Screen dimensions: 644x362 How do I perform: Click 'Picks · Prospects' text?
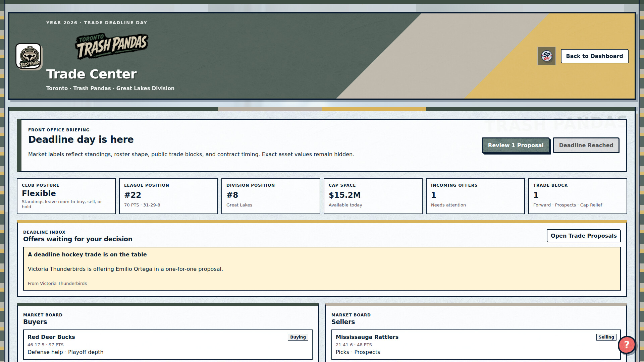pos(358,352)
